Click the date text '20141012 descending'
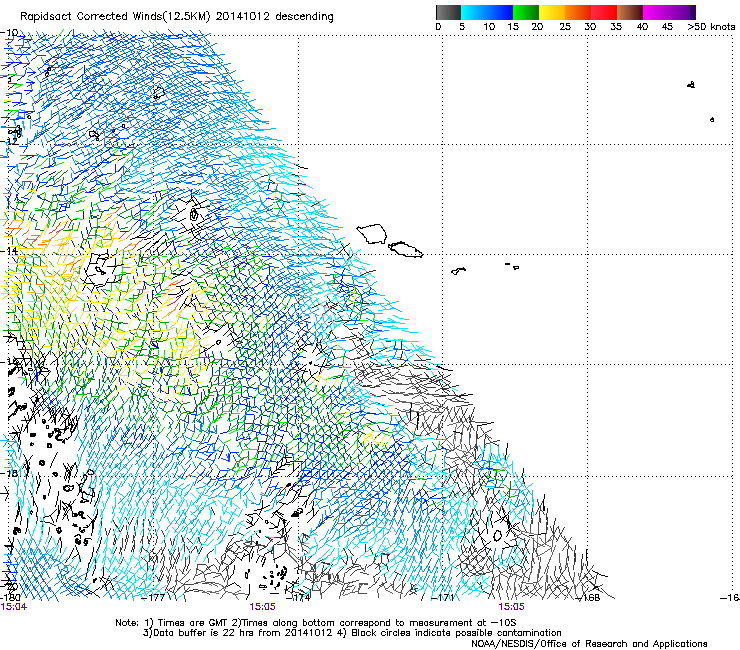This screenshot has width=740, height=650. click(274, 17)
